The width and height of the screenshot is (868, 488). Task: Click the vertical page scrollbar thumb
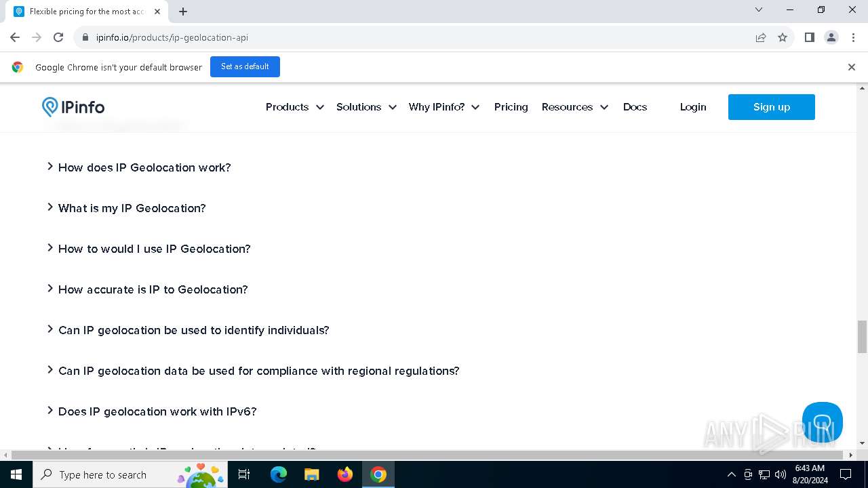[862, 337]
